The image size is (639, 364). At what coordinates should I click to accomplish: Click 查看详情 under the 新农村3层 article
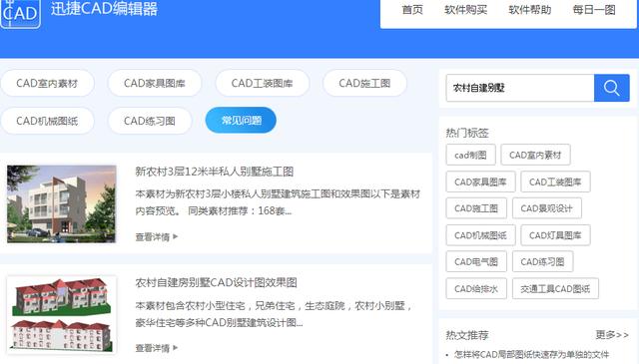click(157, 236)
